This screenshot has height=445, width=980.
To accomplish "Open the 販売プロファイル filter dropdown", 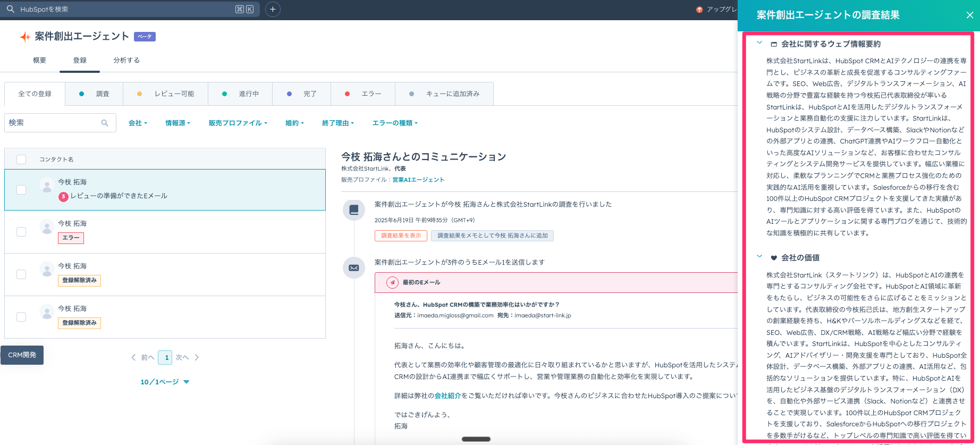I will tap(238, 123).
